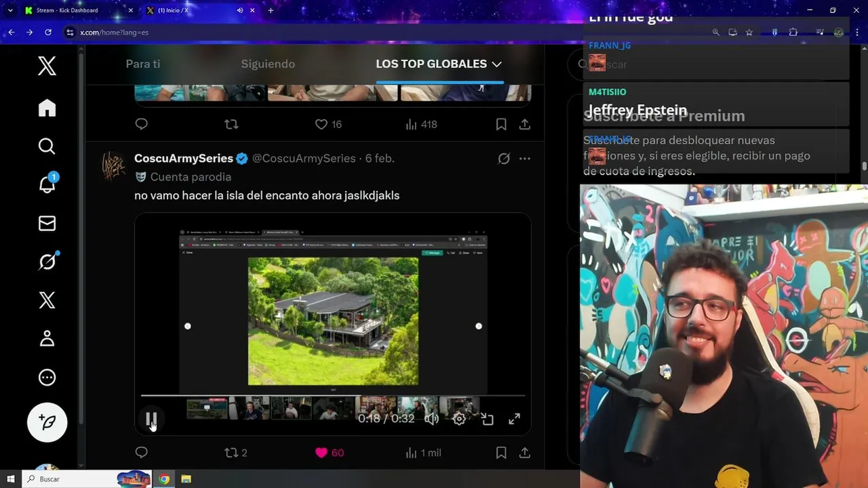Open a new browser tab
This screenshot has width=868, height=488.
pyautogui.click(x=271, y=10)
